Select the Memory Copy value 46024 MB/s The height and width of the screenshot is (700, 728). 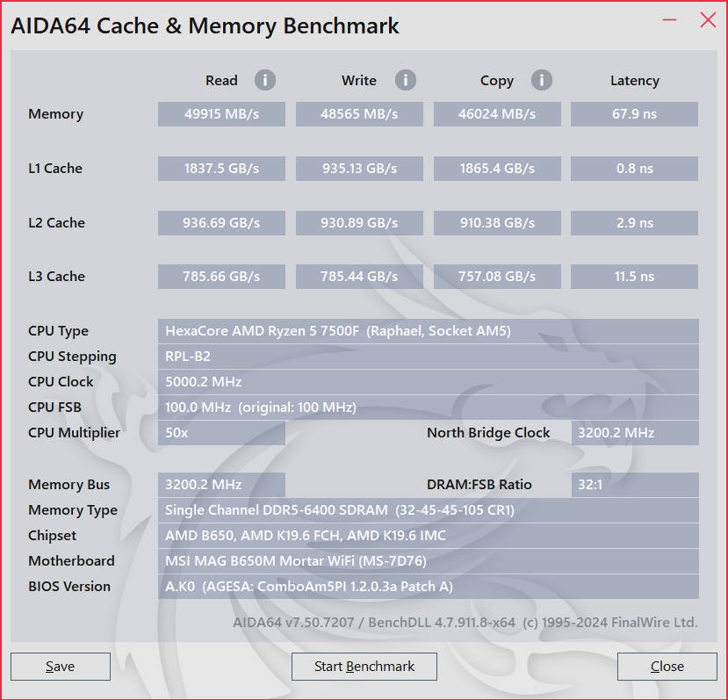pyautogui.click(x=497, y=114)
